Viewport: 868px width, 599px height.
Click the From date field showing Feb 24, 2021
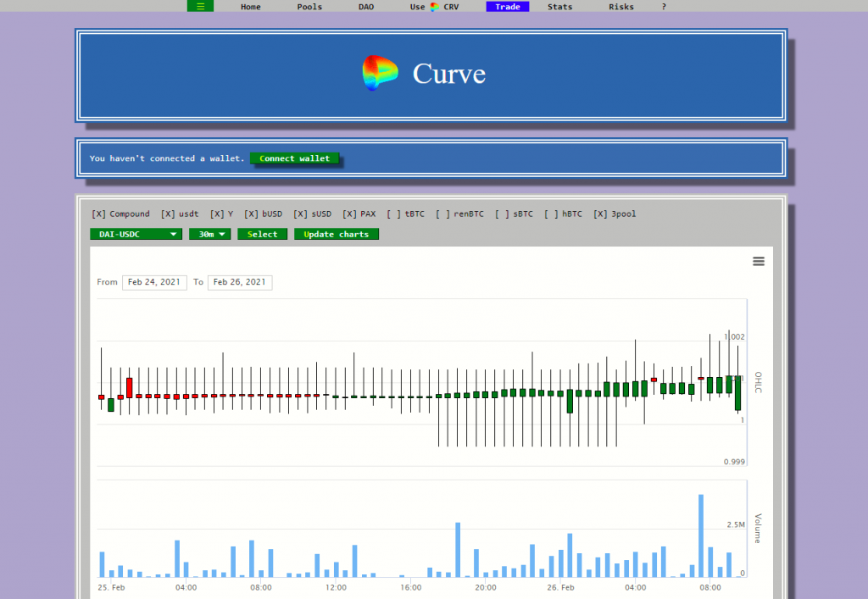coord(154,282)
